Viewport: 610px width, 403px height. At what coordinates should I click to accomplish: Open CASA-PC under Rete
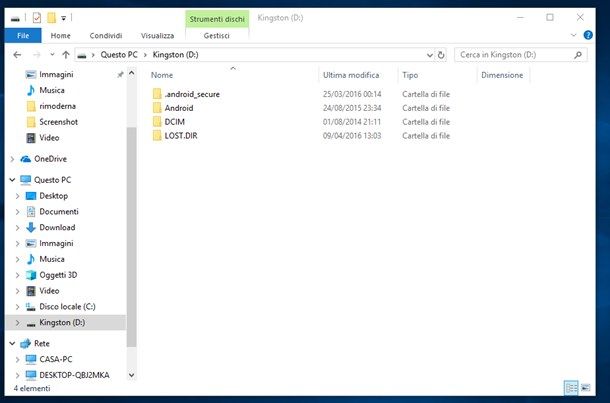click(56, 359)
